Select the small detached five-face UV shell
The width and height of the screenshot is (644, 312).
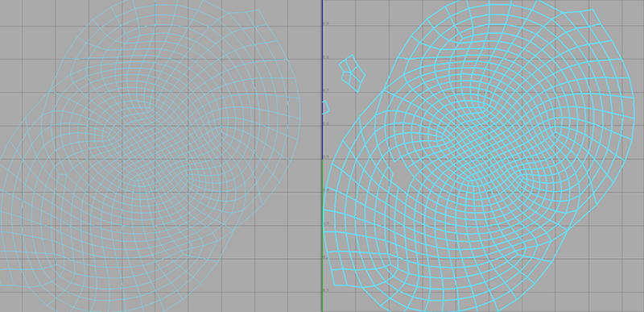click(x=352, y=73)
